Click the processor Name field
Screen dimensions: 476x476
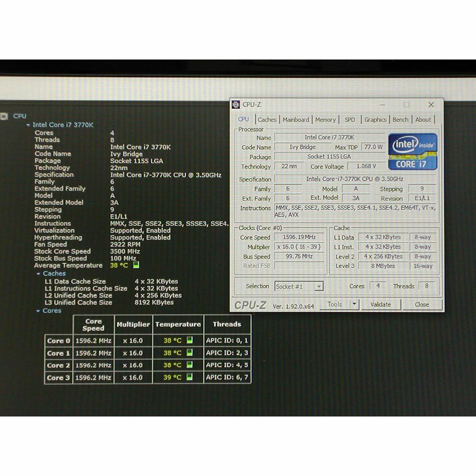click(330, 137)
